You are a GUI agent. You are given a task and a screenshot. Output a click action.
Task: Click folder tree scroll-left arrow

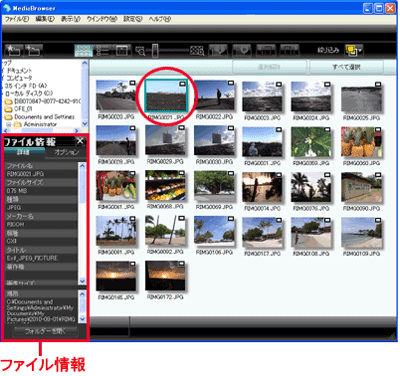click(6, 131)
